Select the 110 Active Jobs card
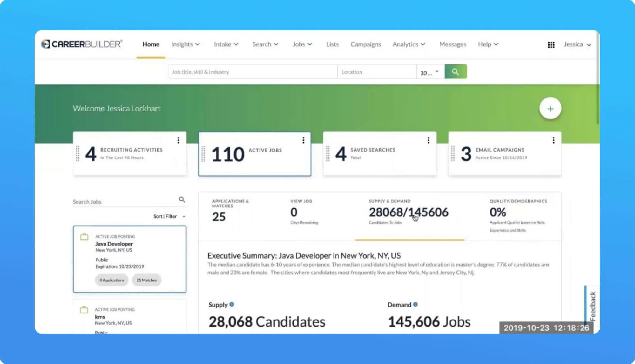The width and height of the screenshot is (635, 364). 255,154
